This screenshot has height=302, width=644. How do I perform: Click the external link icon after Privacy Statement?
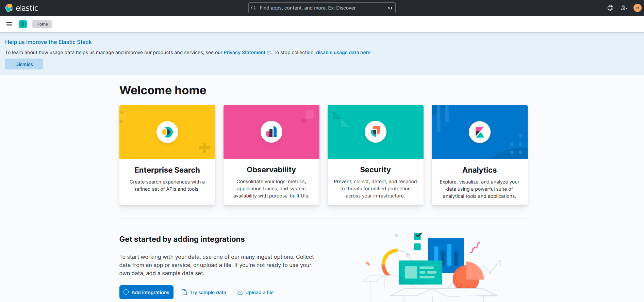[x=269, y=53]
